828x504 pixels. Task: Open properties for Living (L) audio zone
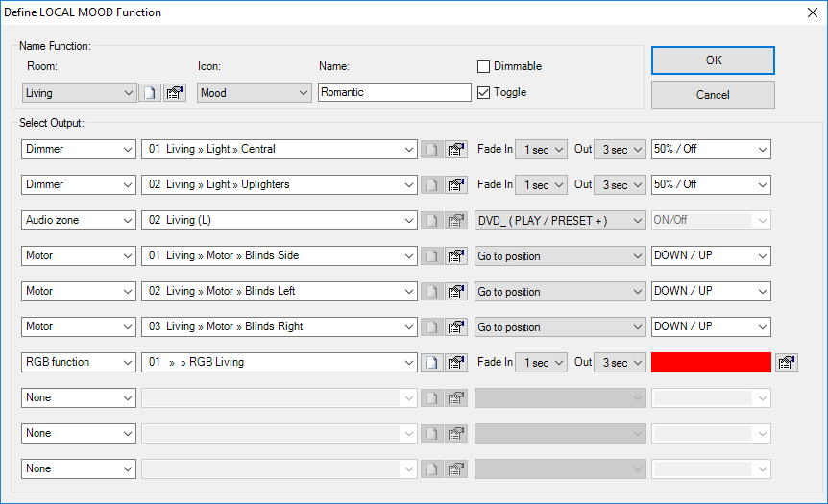456,221
